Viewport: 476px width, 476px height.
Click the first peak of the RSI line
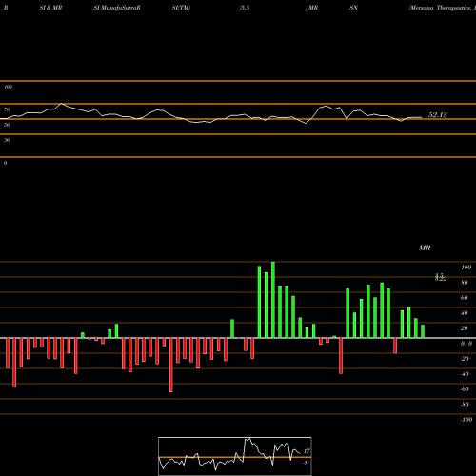click(x=61, y=104)
